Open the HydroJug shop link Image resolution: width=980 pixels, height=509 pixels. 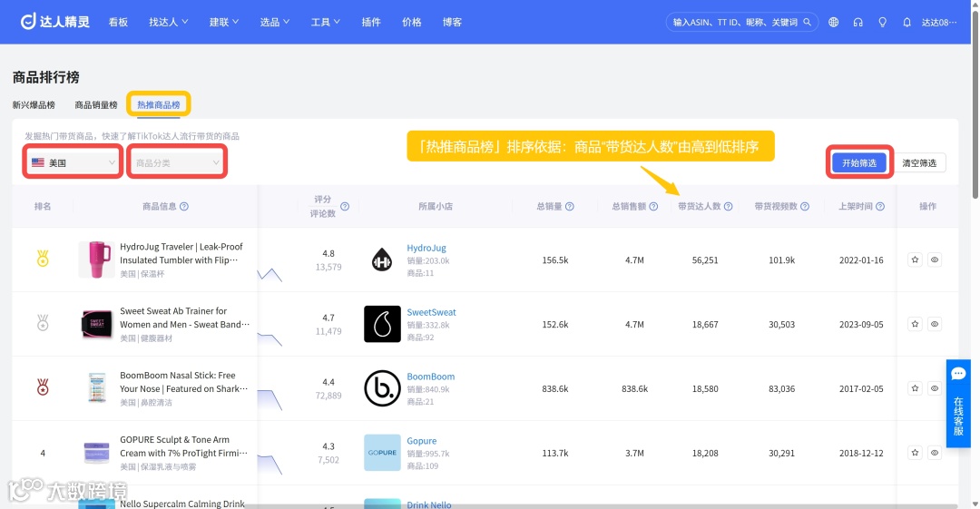426,248
